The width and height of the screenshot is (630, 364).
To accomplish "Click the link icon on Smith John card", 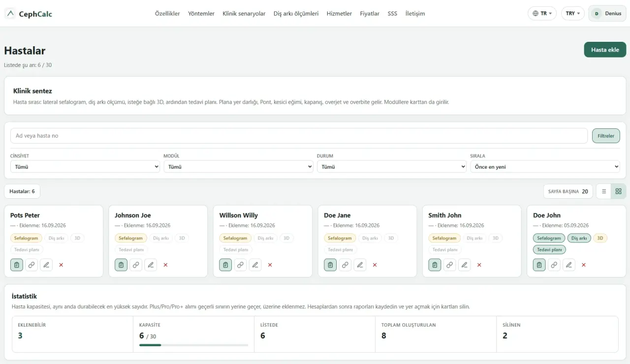I will 449,265.
